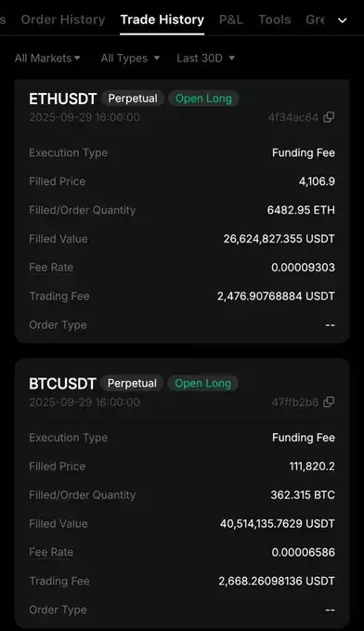Image resolution: width=364 pixels, height=631 pixels.
Task: Select ETHUSDT filled price 4,106.9
Action: coord(317,181)
